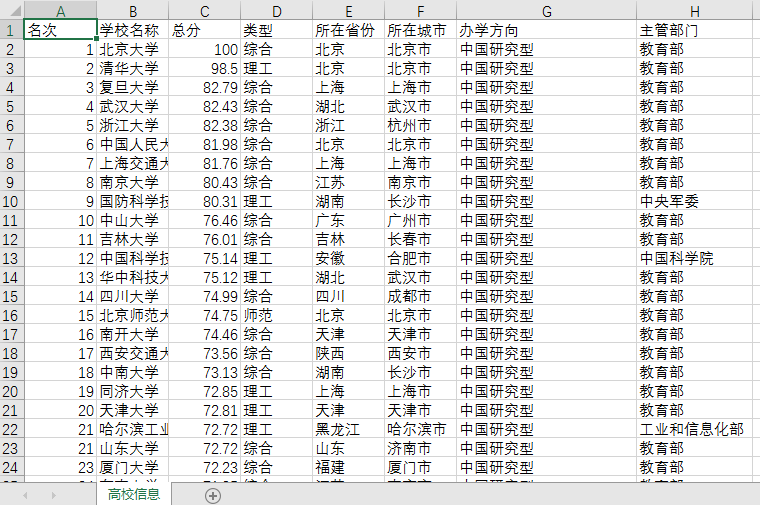Select the 黑龙江 province cell
Image resolution: width=760 pixels, height=505 pixels.
click(x=348, y=429)
